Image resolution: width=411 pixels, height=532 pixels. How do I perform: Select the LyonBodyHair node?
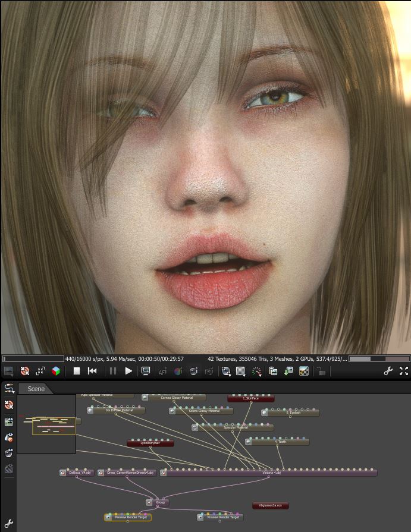tap(150, 443)
